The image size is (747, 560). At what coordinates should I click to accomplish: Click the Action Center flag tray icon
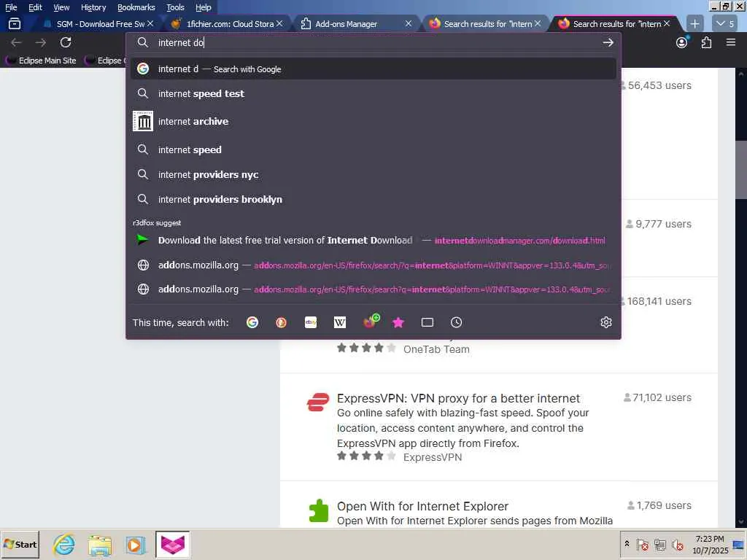click(x=642, y=545)
